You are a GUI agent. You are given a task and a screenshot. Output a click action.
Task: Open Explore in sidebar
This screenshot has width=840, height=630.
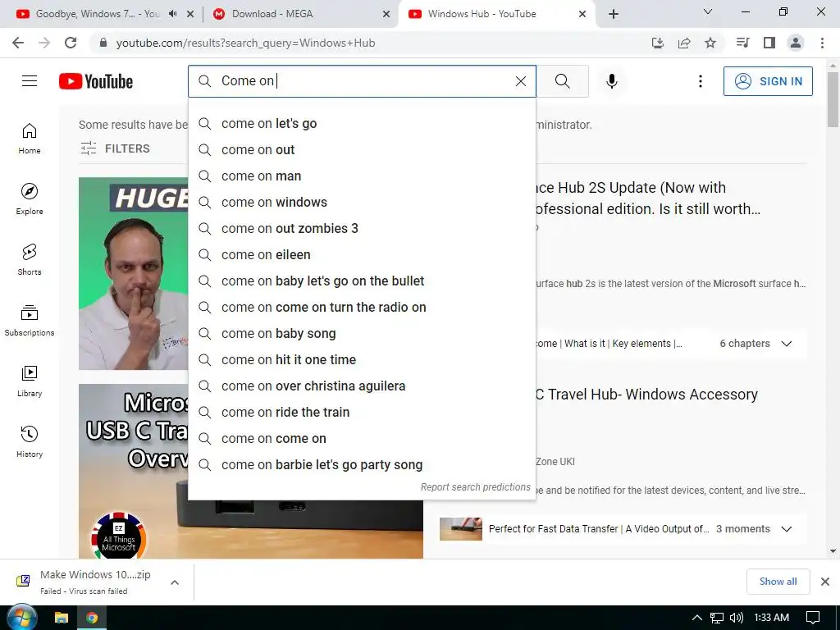[30, 199]
